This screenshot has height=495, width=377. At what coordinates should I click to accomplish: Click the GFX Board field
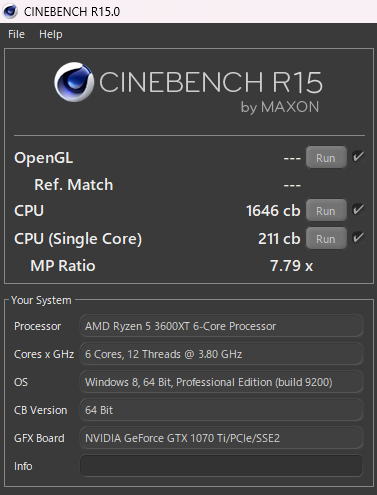pyautogui.click(x=221, y=438)
